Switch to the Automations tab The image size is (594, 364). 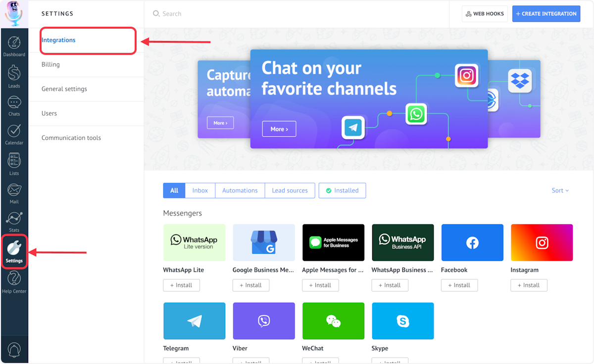pos(240,190)
